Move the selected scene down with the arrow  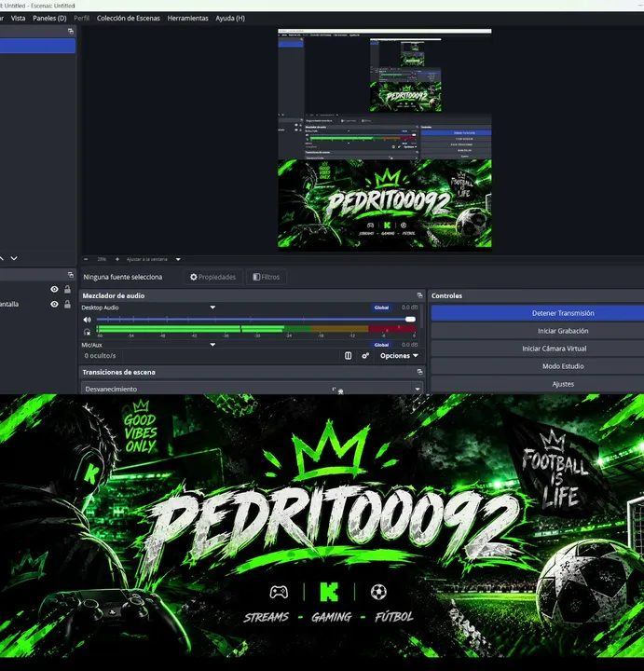tap(14, 258)
